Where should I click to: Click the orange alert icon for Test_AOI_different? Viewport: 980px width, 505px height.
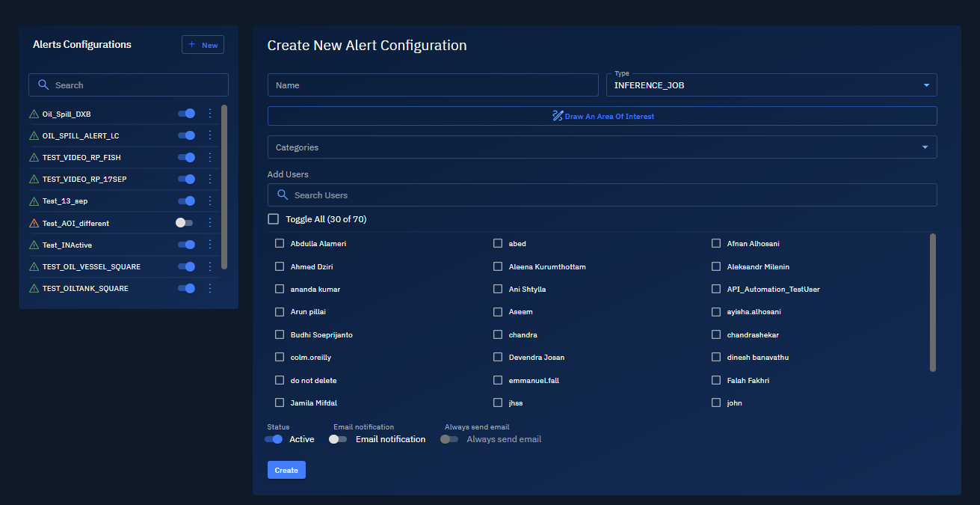click(x=34, y=224)
